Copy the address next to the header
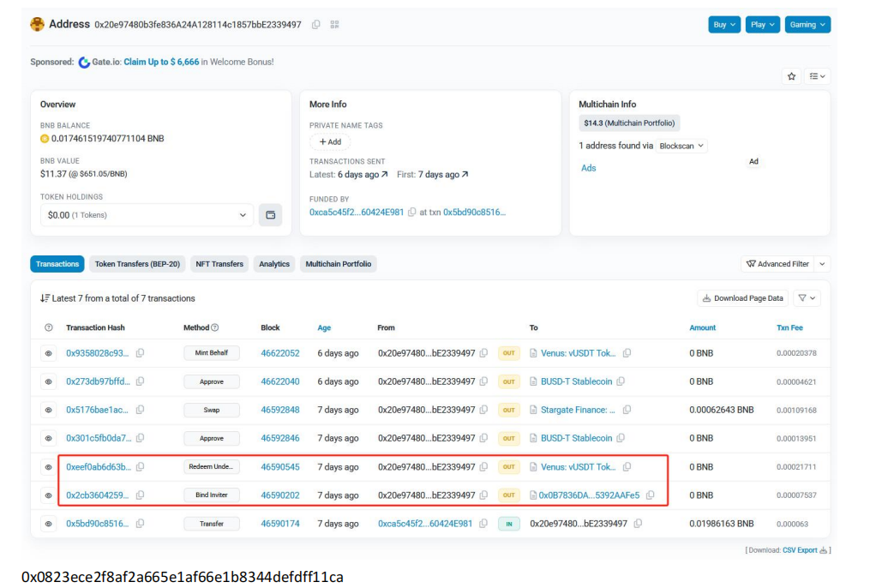The height and width of the screenshot is (588, 870). [316, 25]
